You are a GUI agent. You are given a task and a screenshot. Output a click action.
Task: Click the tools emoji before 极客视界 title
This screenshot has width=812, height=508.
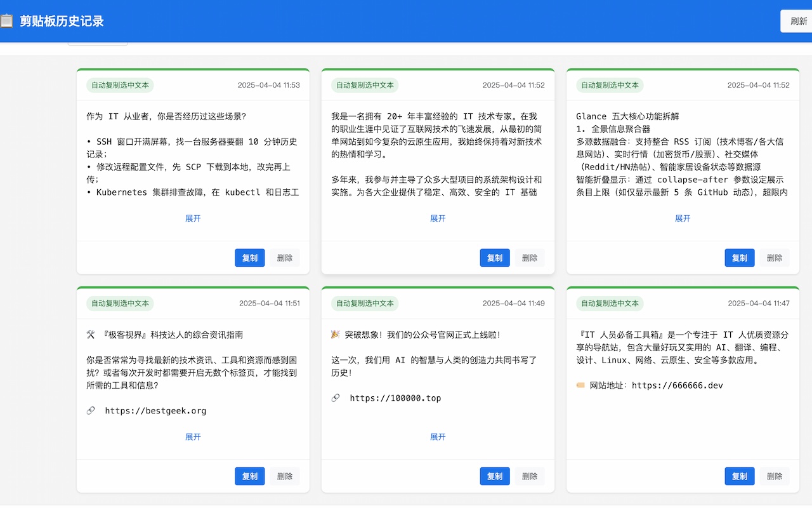tap(91, 335)
